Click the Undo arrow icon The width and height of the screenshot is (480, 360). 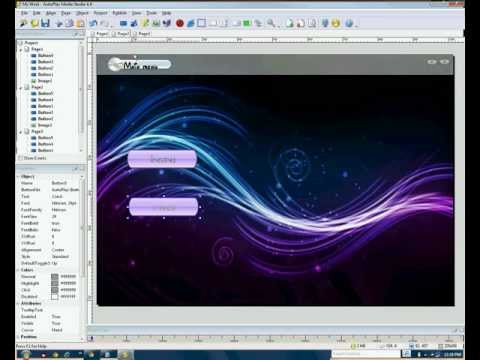pos(93,23)
